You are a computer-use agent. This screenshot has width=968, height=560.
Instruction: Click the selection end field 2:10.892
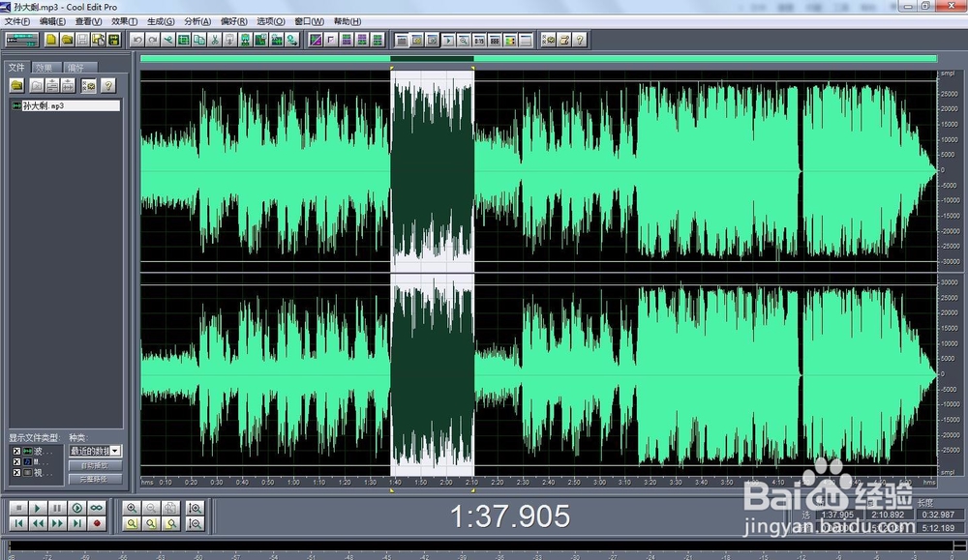click(x=889, y=515)
